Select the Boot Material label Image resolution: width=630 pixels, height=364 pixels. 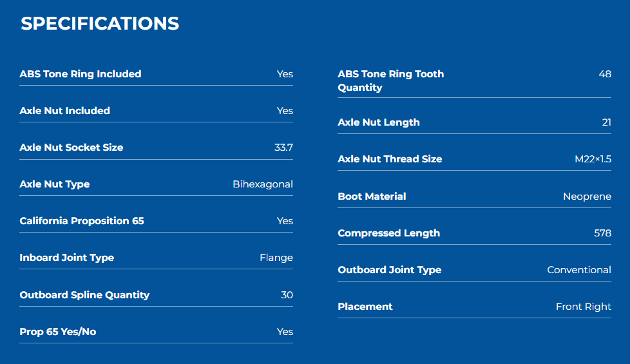(x=372, y=196)
